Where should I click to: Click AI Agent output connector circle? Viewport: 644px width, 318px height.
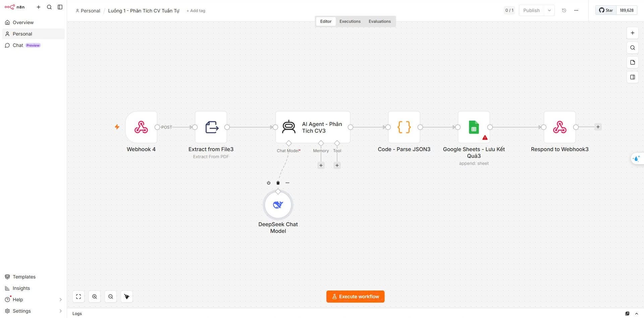click(351, 127)
